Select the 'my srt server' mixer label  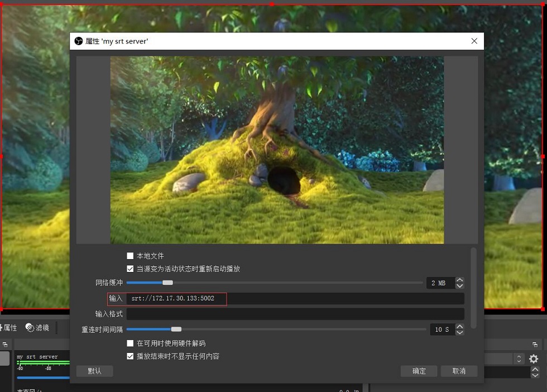point(37,356)
